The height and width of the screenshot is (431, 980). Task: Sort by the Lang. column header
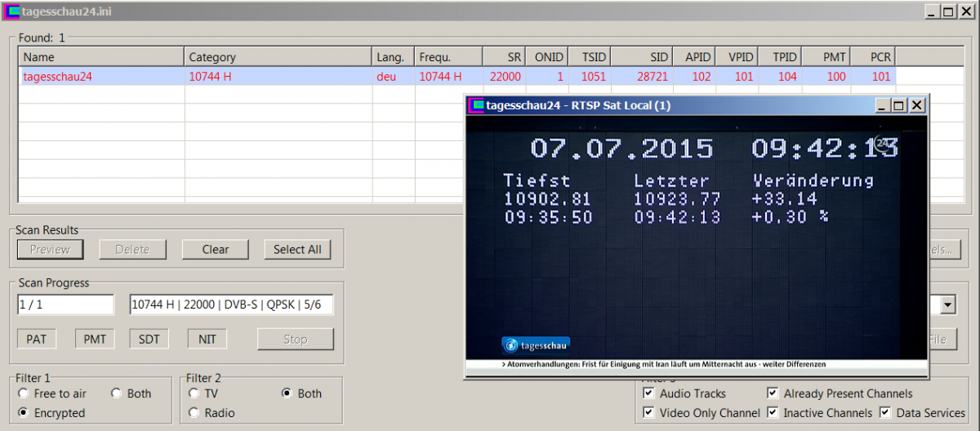394,57
